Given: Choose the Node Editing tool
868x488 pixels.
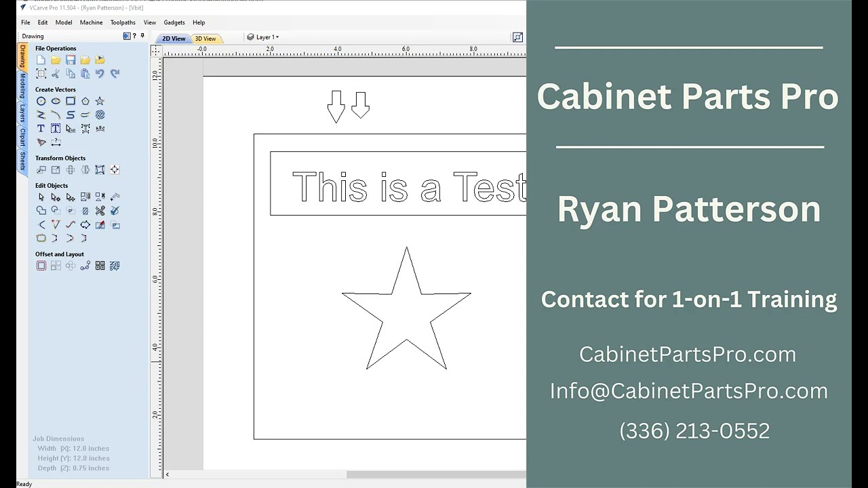Looking at the screenshot, I should 56,197.
